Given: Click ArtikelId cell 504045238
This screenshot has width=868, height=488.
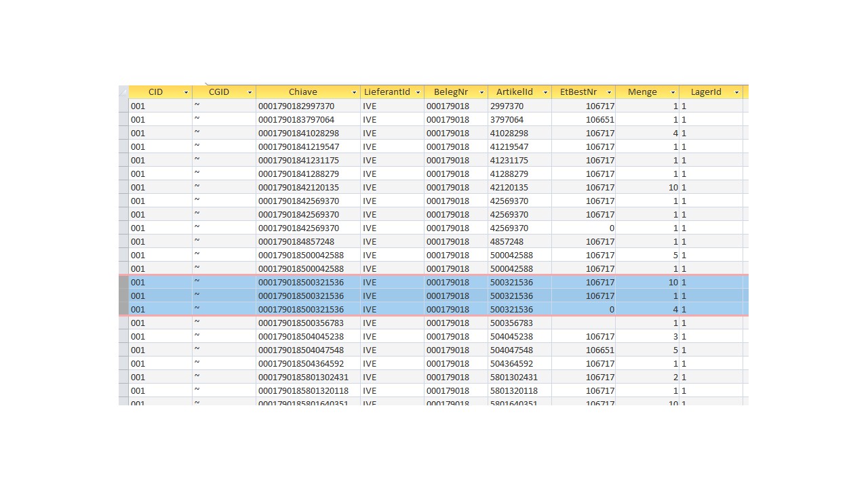Looking at the screenshot, I should point(519,336).
